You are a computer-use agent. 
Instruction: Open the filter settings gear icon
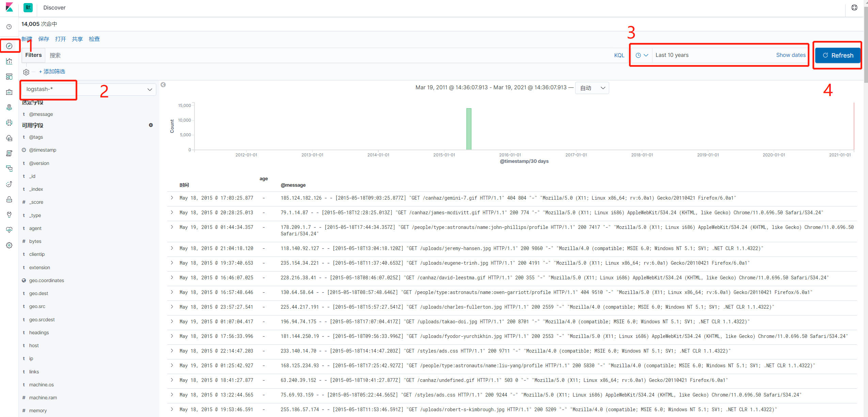26,72
